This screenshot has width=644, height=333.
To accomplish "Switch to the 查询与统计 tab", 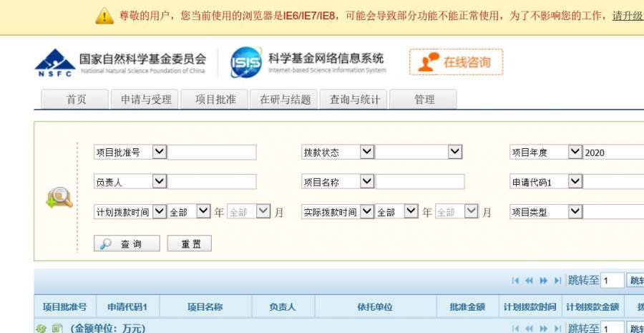I will pyautogui.click(x=354, y=100).
